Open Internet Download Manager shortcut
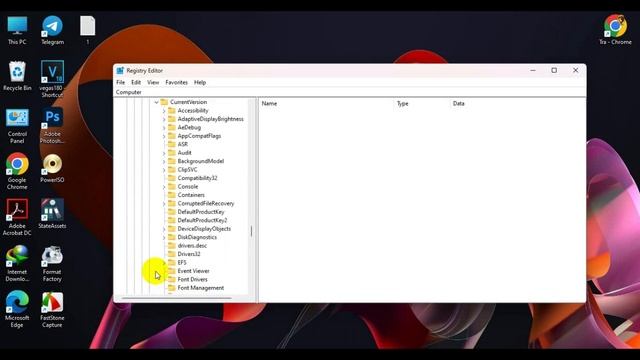This screenshot has width=640, height=360. [17, 263]
